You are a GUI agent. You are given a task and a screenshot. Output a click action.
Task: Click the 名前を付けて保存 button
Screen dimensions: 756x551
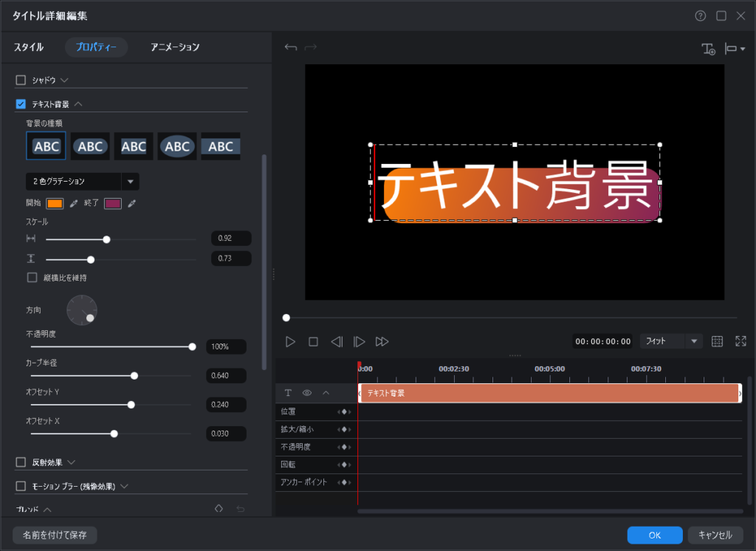pyautogui.click(x=55, y=535)
